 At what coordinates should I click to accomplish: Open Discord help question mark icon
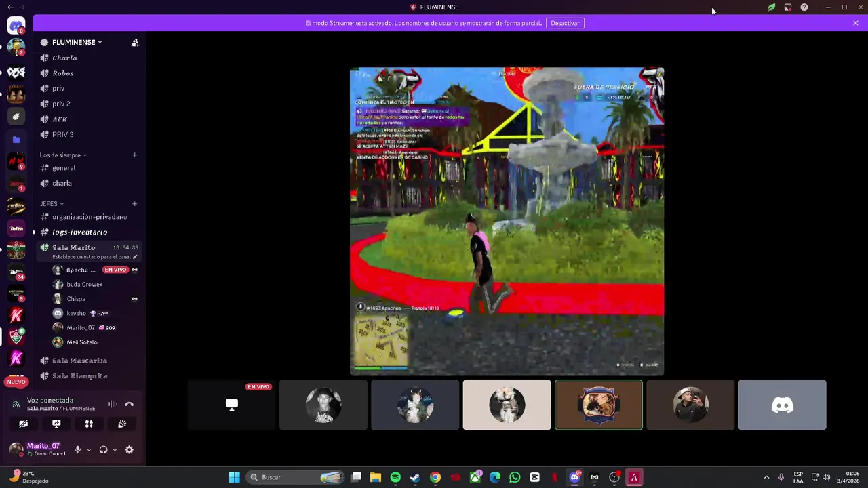click(x=804, y=7)
